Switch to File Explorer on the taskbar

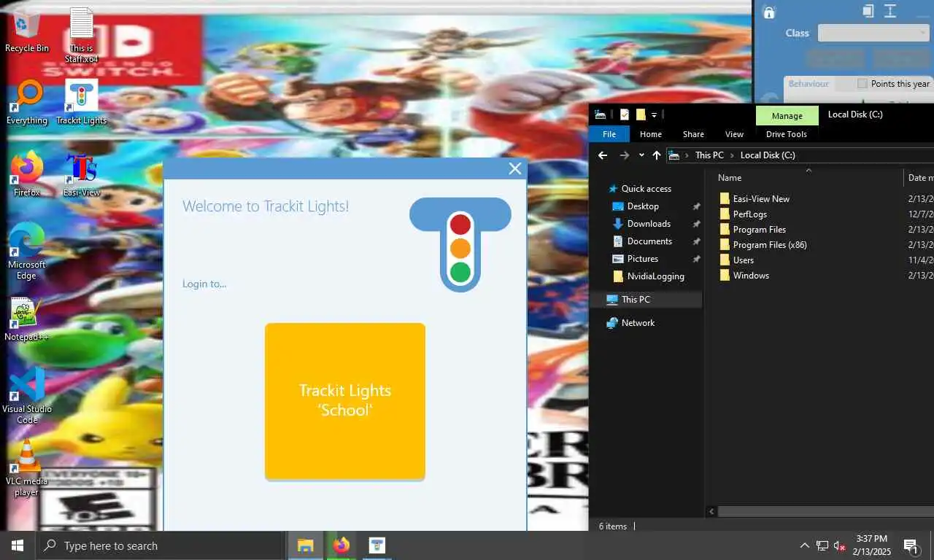pyautogui.click(x=305, y=545)
